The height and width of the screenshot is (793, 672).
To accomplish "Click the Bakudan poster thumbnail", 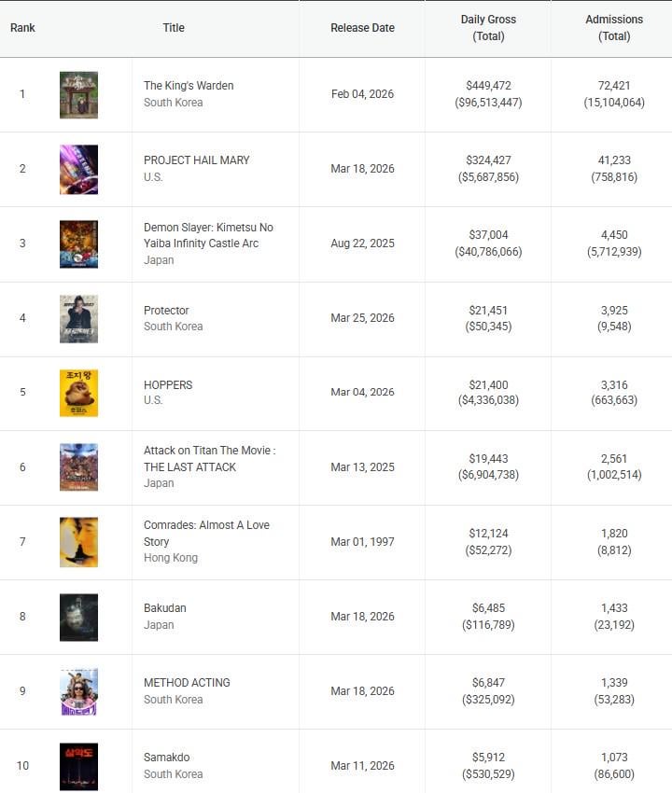I will click(x=78, y=617).
